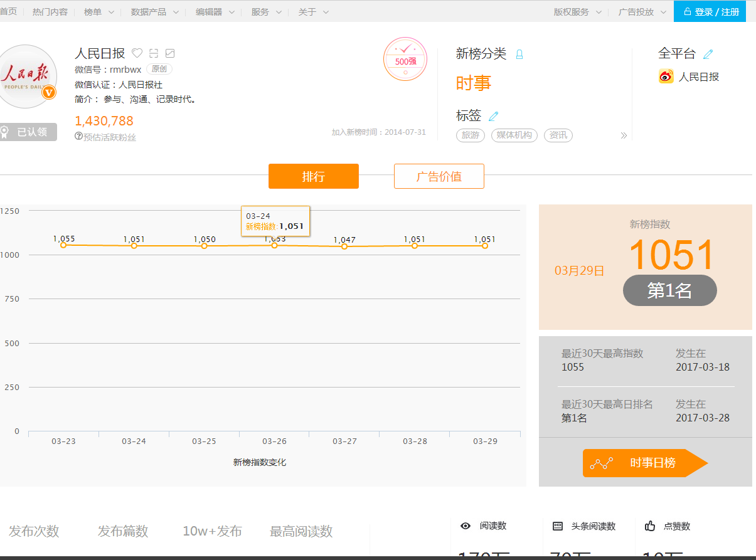Click 加入新榜时间:2014-07-31 text
Screen dimensions: 756x560
[379, 132]
